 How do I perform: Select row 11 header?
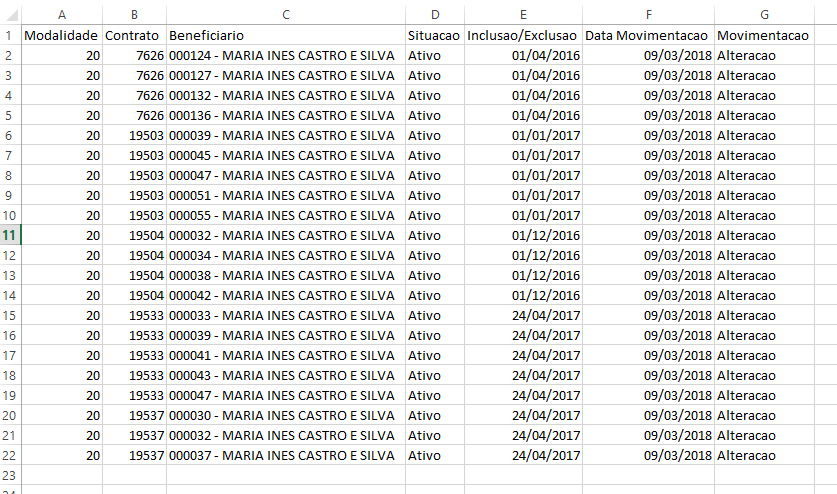click(x=10, y=235)
